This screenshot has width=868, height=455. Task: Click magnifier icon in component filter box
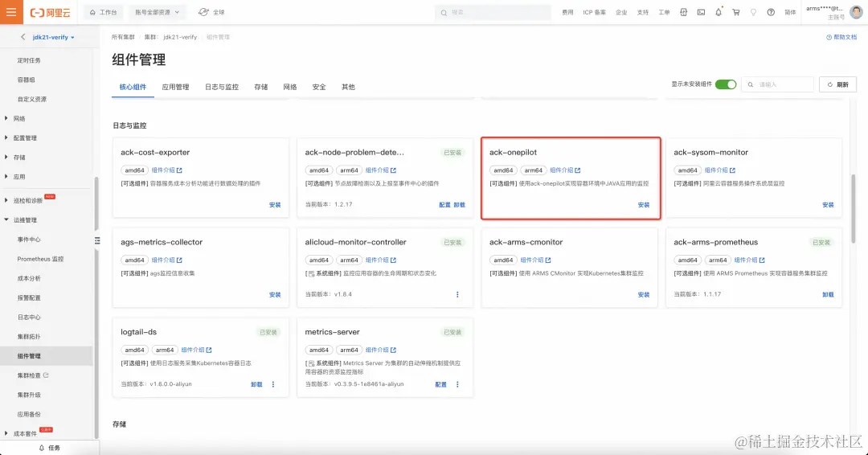(751, 84)
